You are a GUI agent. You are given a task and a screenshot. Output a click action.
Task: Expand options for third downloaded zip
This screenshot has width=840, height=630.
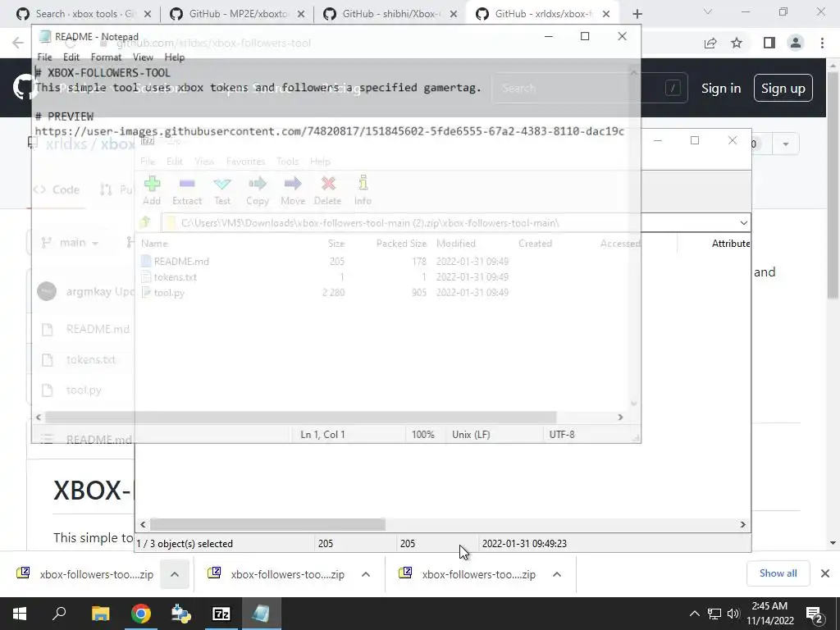point(557,574)
